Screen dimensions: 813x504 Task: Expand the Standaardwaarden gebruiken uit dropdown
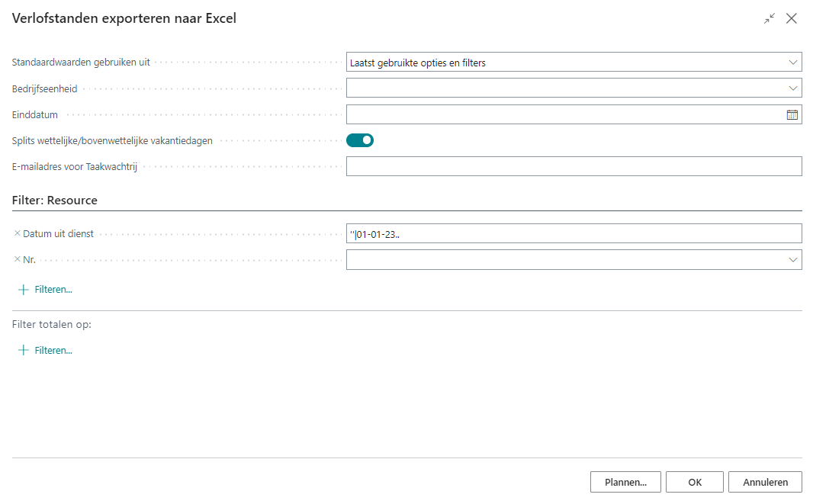[x=792, y=63]
